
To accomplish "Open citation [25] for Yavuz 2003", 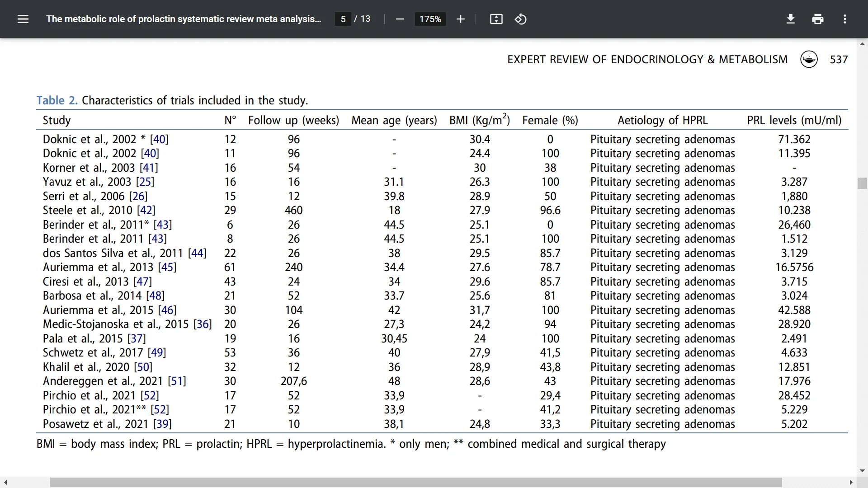I will pos(145,182).
